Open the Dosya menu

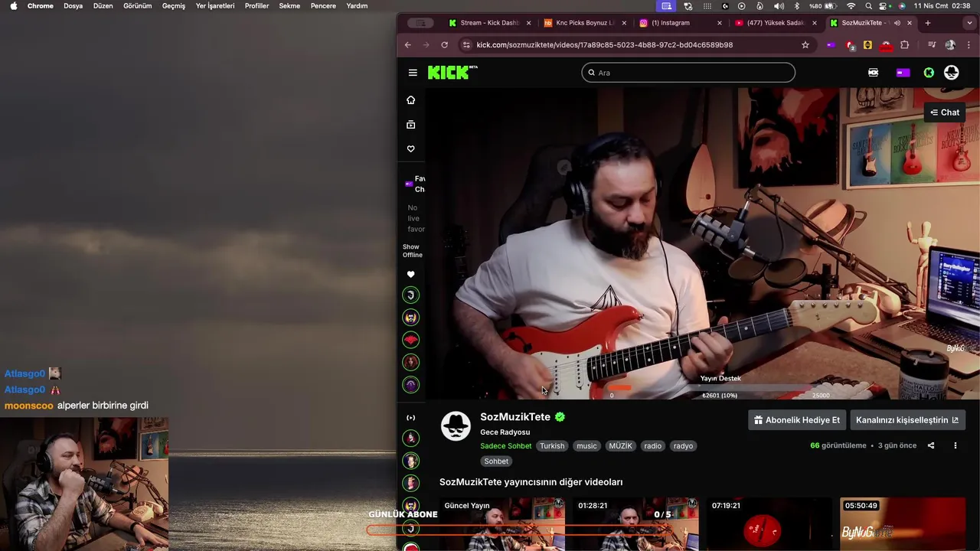(x=73, y=6)
